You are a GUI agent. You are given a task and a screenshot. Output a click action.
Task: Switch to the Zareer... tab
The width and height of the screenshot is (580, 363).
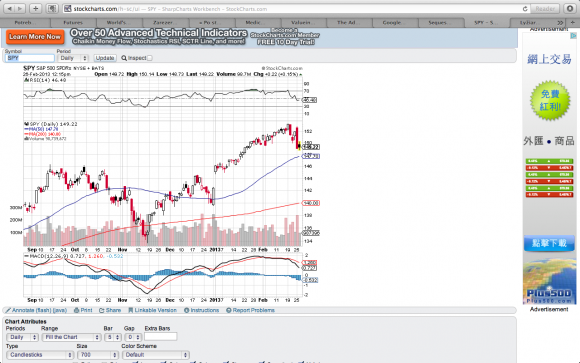pyautogui.click(x=164, y=23)
